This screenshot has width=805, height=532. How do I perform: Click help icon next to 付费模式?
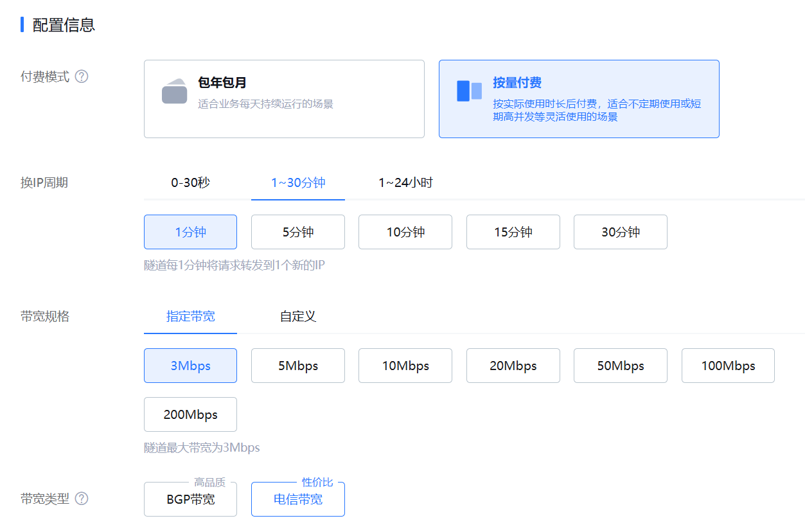pos(82,76)
